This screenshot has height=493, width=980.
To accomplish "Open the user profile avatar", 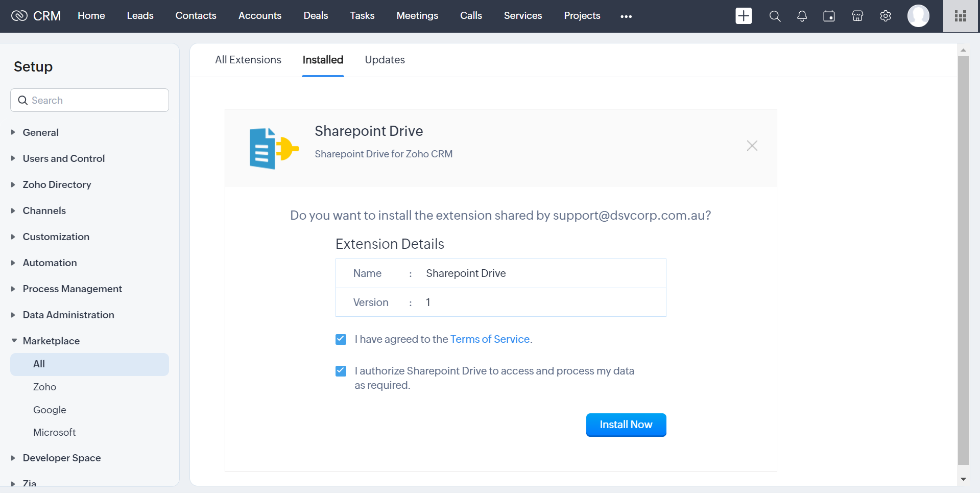I will pos(918,16).
